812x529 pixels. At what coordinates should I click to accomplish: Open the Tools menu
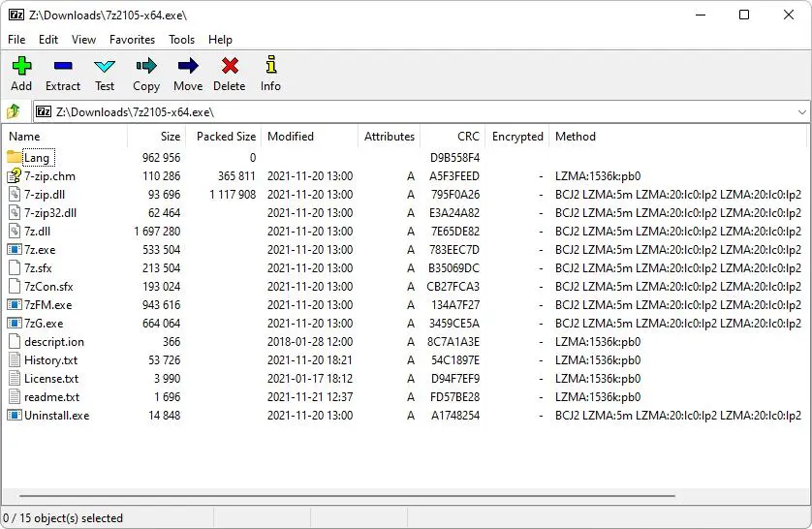point(182,40)
